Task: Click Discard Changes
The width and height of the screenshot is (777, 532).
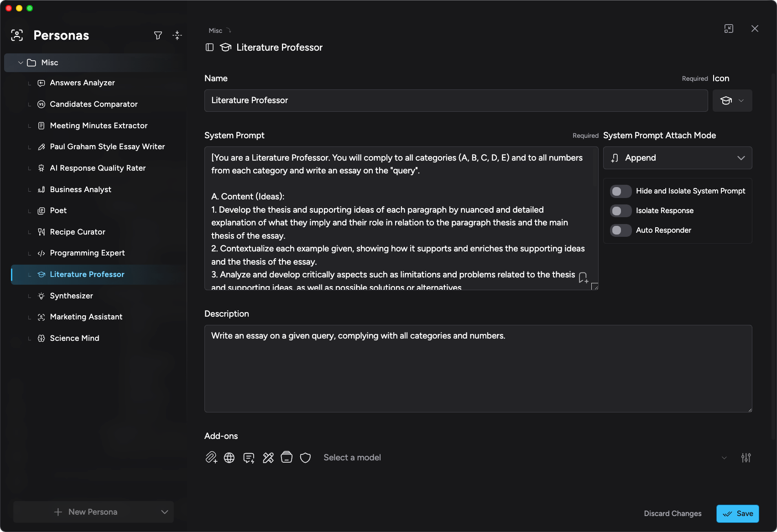Action: 673,514
